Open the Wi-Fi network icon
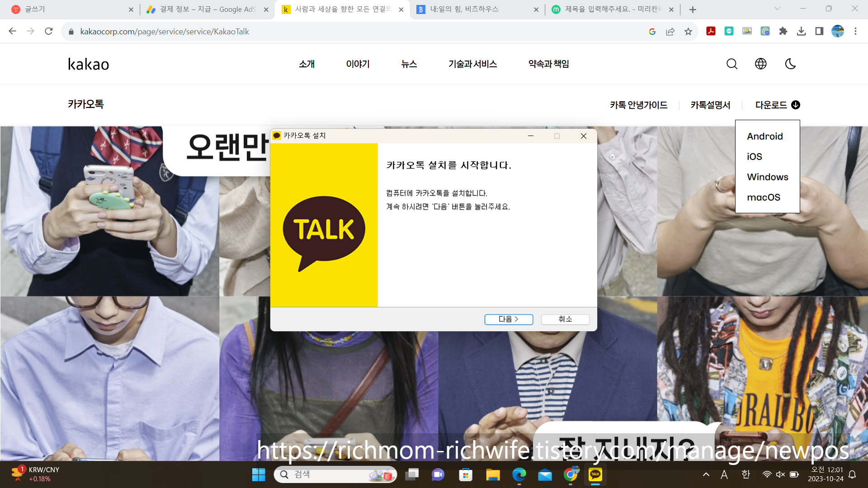The image size is (868, 488). point(767,474)
